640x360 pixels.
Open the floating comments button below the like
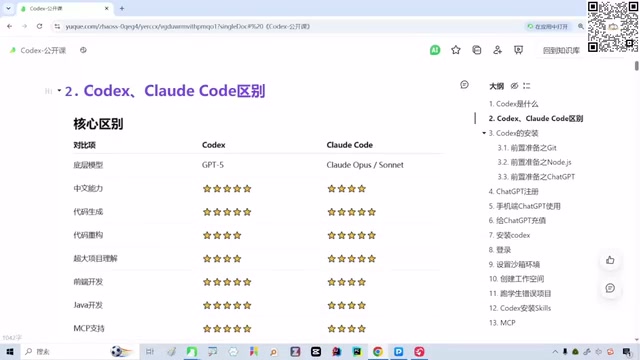610,288
